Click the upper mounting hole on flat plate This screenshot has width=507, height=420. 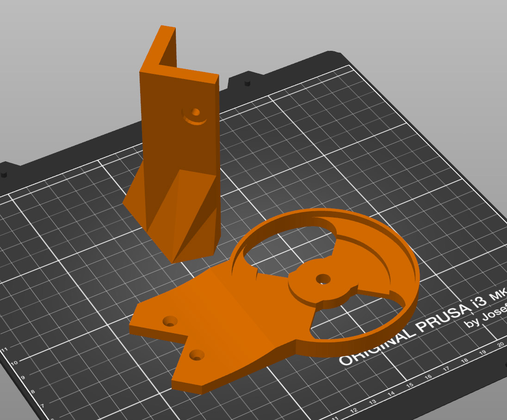point(170,322)
